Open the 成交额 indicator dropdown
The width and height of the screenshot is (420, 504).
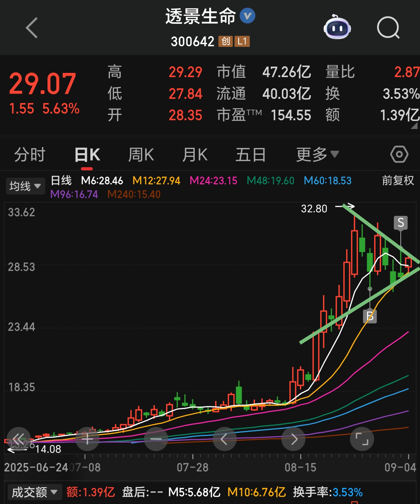pos(35,492)
